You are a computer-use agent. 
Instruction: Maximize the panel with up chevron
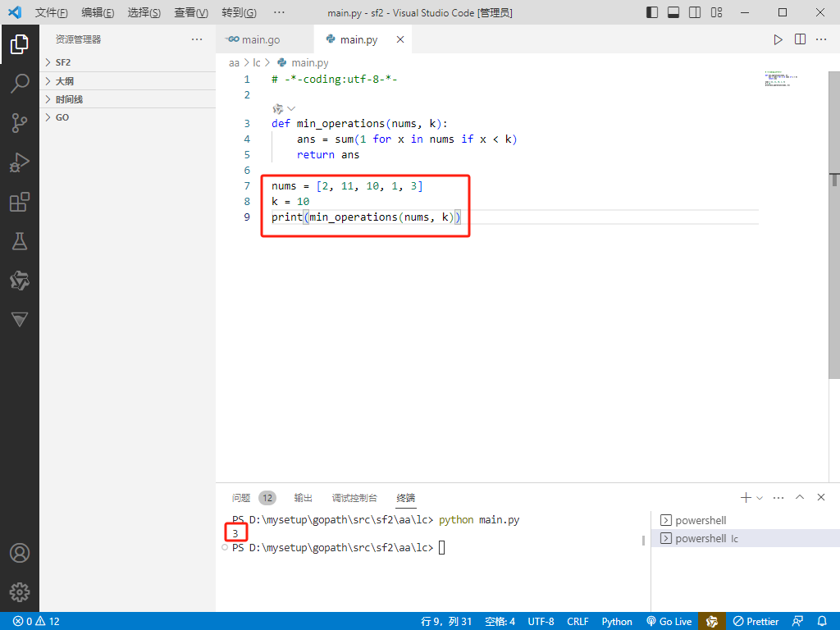click(x=800, y=498)
